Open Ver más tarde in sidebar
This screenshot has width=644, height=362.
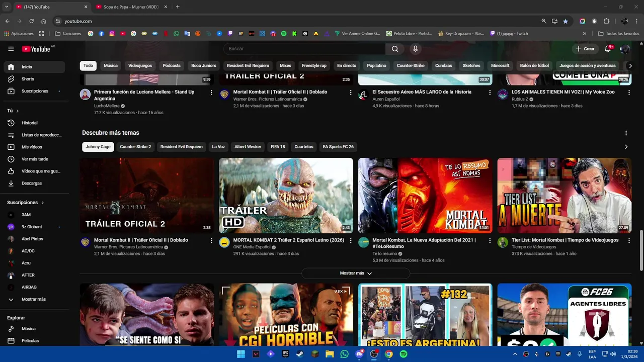pos(35,159)
